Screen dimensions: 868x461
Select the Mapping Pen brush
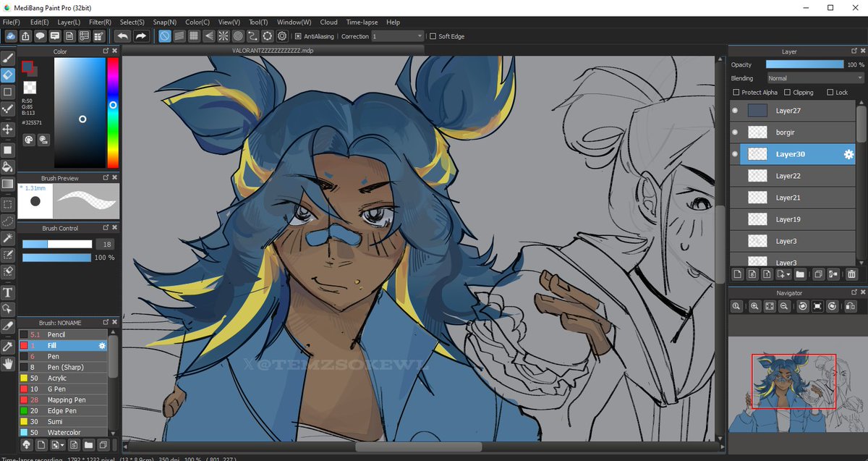[62, 400]
